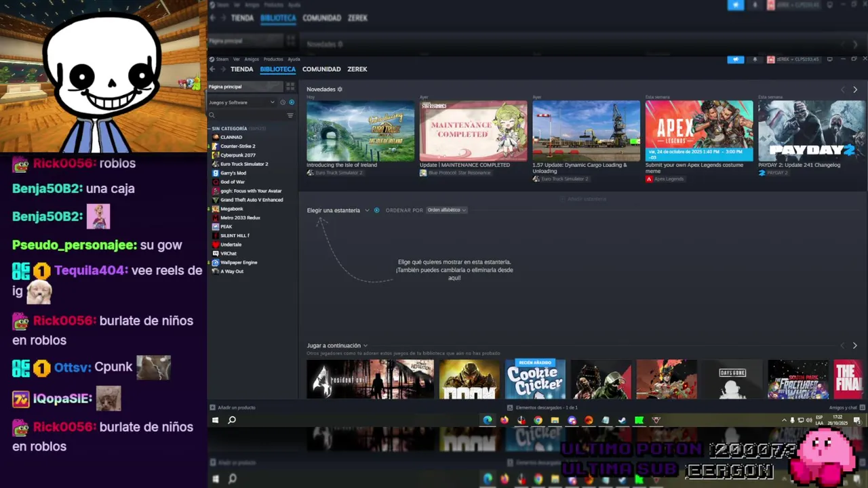This screenshot has height=488, width=868.
Task: Launch Firefox from the taskbar
Action: [x=504, y=420]
